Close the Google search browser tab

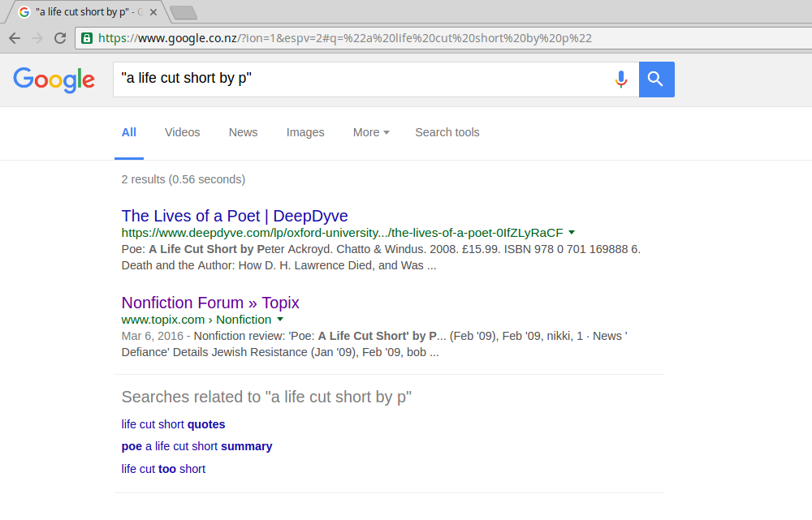(153, 12)
